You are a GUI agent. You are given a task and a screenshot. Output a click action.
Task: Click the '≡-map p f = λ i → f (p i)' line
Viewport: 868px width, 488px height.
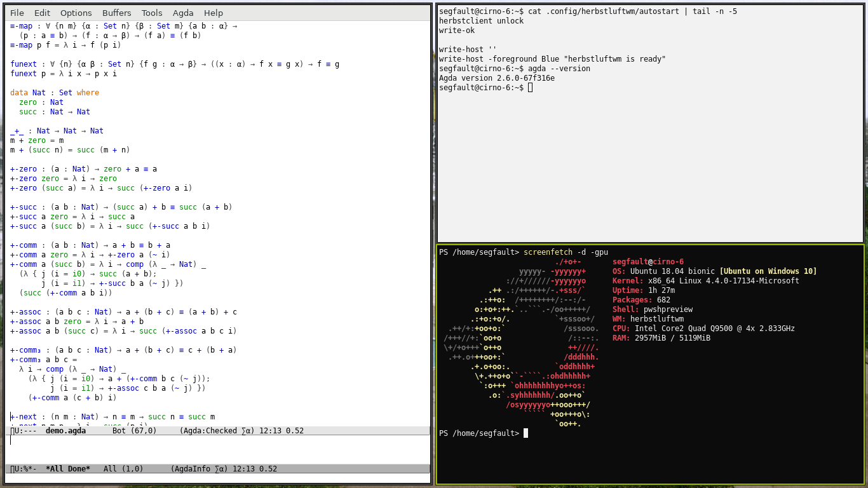click(65, 45)
